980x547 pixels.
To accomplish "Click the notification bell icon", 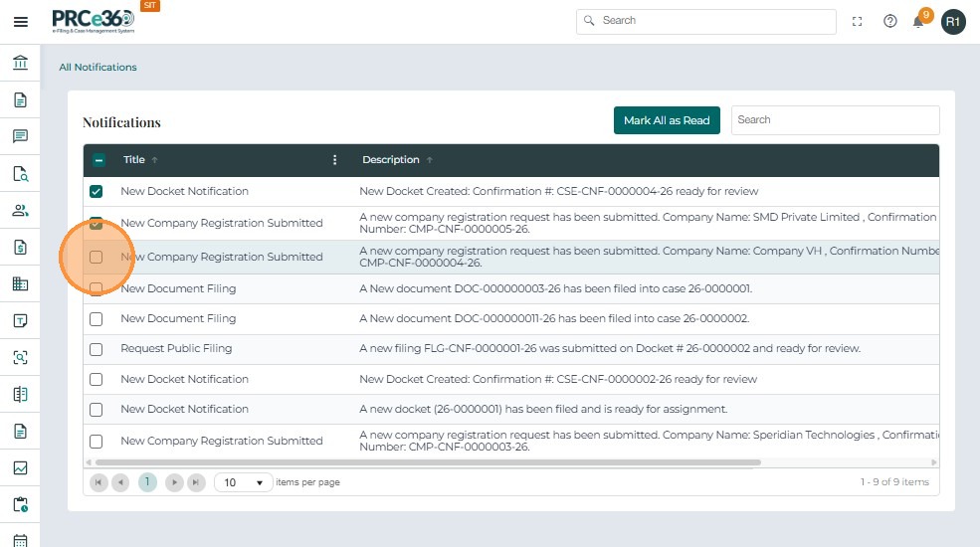I will 918,22.
